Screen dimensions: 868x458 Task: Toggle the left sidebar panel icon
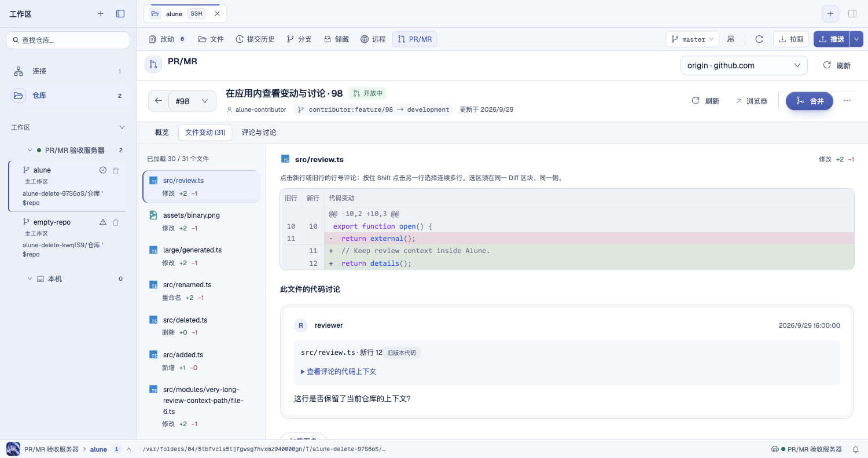pyautogui.click(x=120, y=13)
